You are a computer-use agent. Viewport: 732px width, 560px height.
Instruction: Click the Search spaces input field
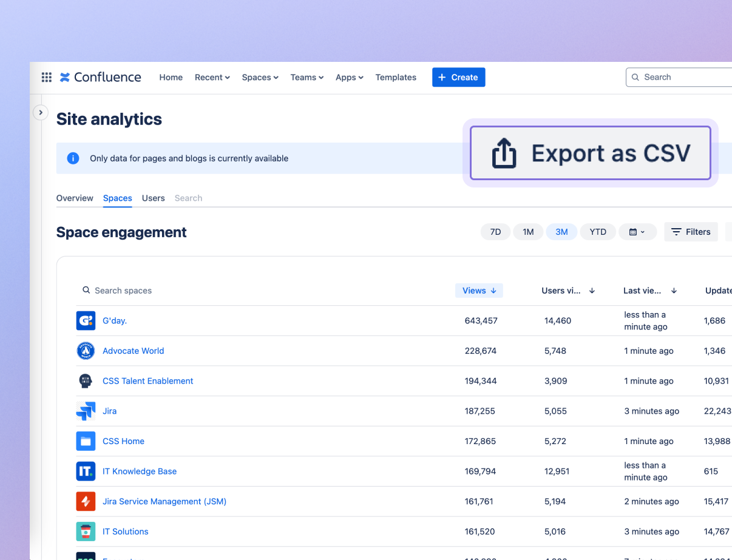[x=121, y=291]
